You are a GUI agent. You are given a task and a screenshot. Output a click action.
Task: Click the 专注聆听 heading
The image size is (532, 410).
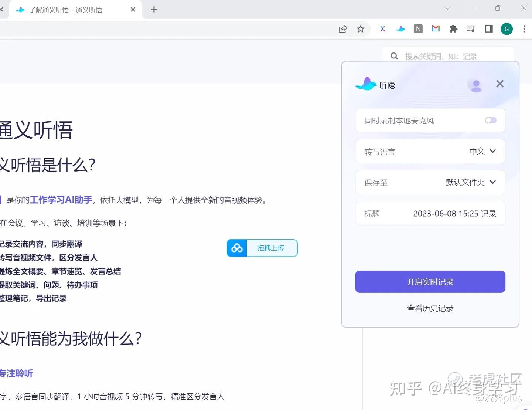click(16, 373)
